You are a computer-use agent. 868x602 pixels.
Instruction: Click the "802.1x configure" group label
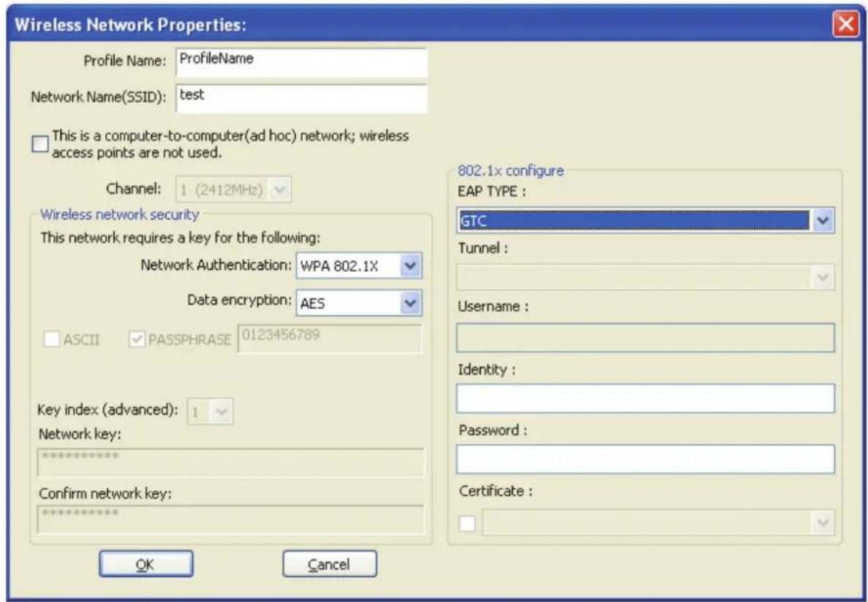tap(511, 171)
